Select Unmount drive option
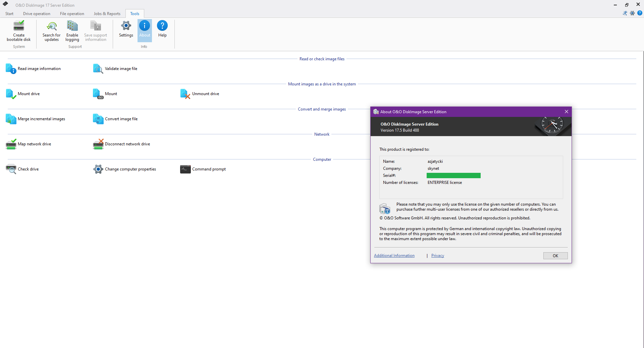This screenshot has width=644, height=348. point(200,94)
